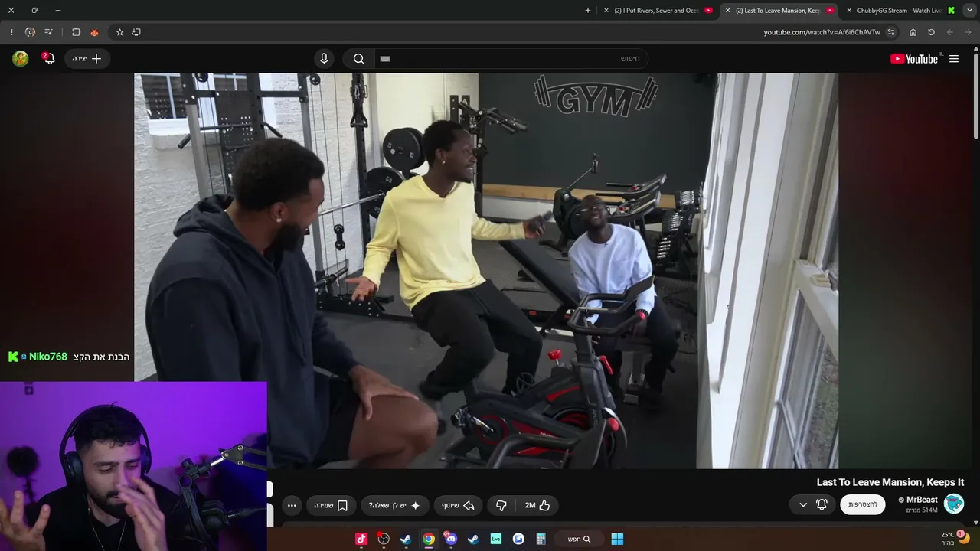The image size is (980, 551).
Task: Open TikTok from the taskbar
Action: click(361, 539)
